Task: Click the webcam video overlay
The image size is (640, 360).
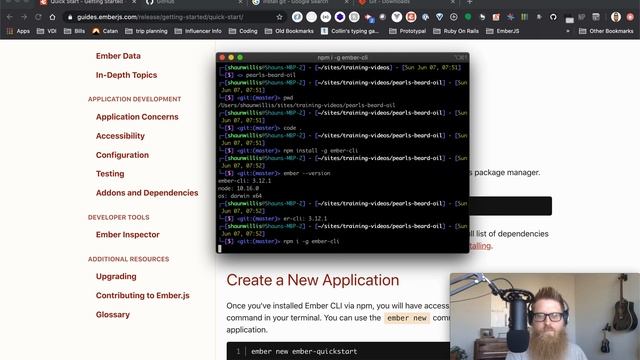Action: coord(545,316)
